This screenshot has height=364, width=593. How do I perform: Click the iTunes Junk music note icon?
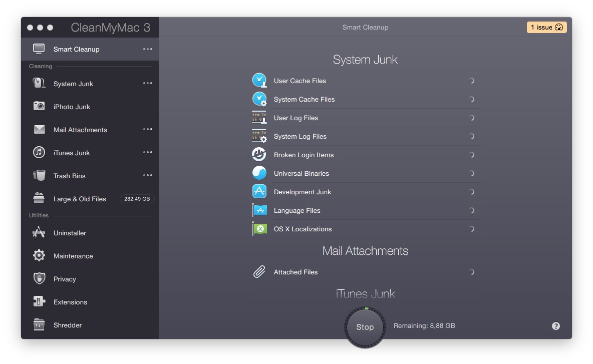point(39,153)
